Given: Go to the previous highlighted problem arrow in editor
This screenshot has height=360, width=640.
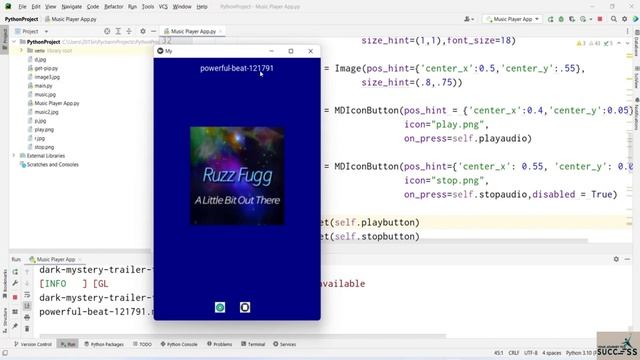Looking at the screenshot, I should click(619, 43).
